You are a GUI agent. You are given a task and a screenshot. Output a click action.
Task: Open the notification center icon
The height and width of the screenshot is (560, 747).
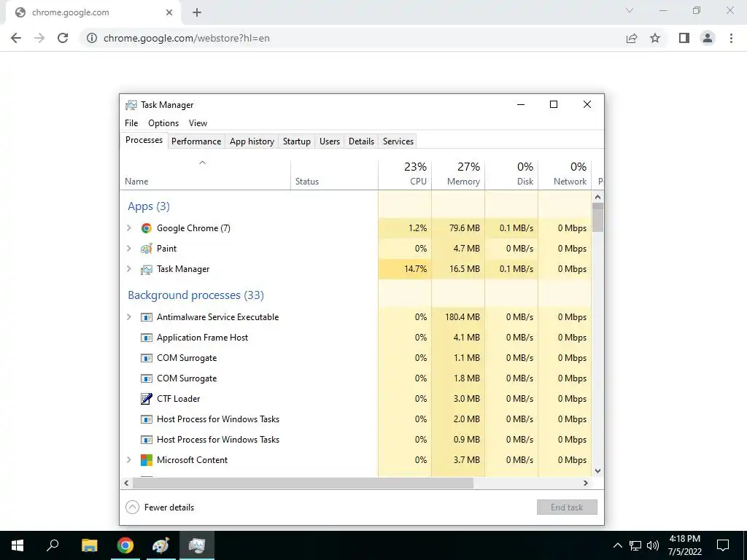[723, 545]
